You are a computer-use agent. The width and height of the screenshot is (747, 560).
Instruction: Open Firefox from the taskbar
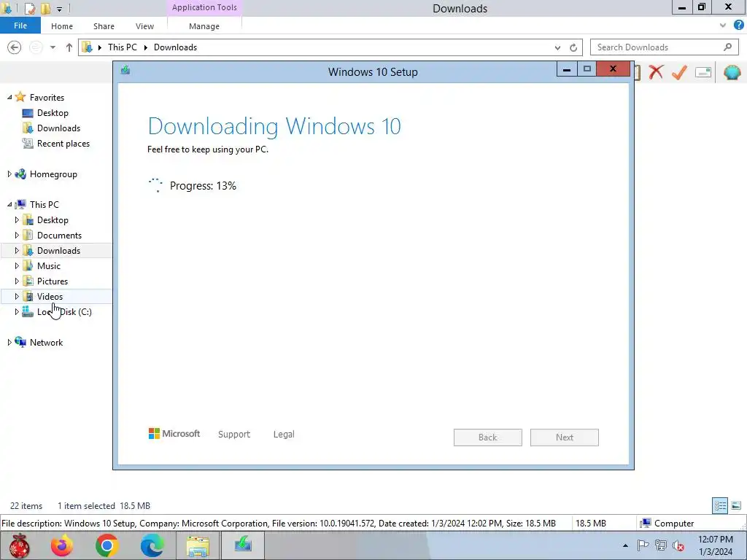coord(62,545)
